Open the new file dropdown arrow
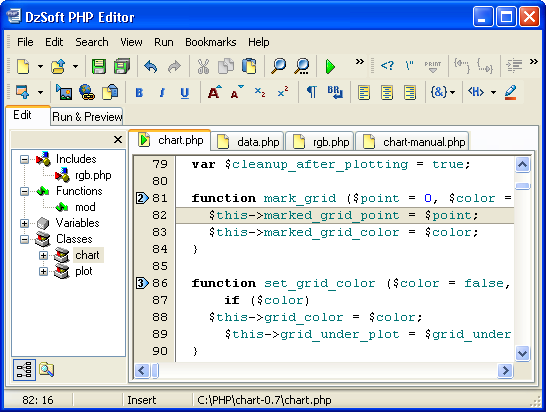Viewport: 546px width, 412px height. coord(40,66)
